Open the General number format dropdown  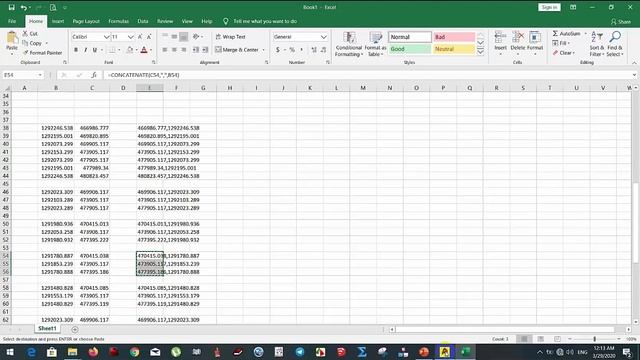point(324,37)
